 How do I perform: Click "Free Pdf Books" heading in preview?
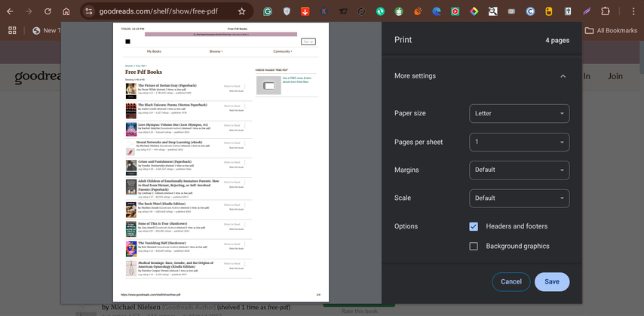tap(143, 72)
